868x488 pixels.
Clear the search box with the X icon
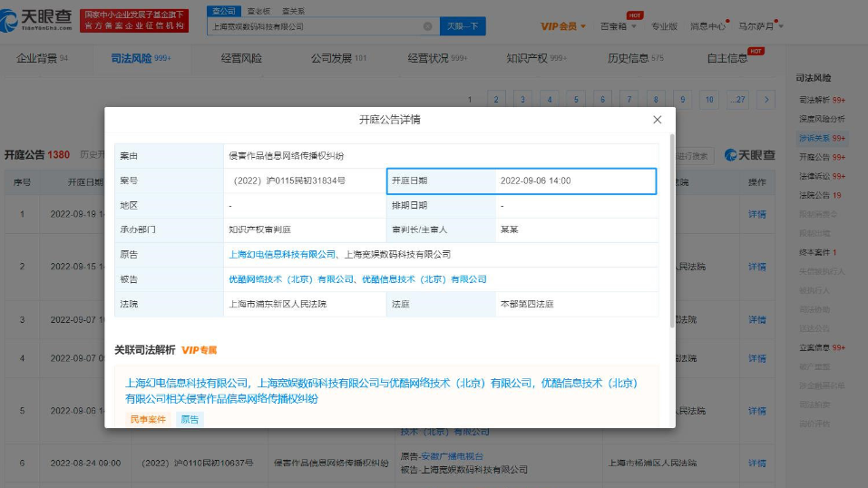click(x=427, y=26)
